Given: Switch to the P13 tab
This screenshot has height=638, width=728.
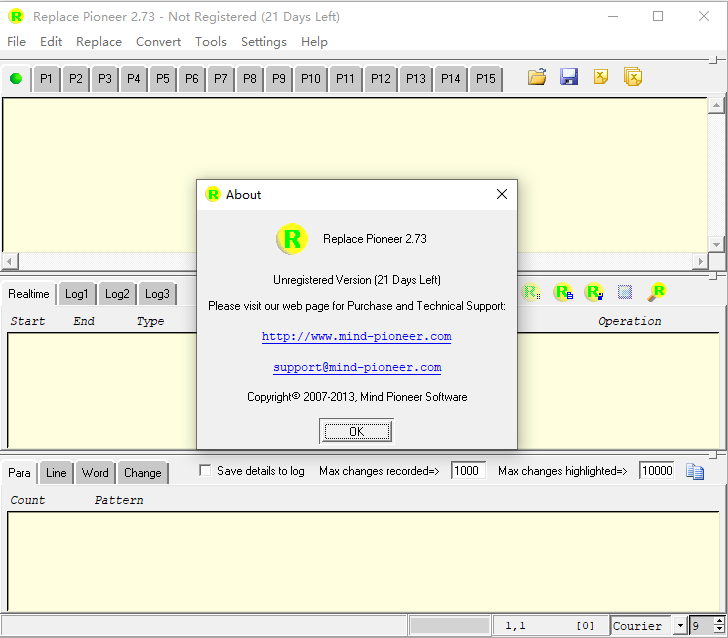Looking at the screenshot, I should click(416, 78).
